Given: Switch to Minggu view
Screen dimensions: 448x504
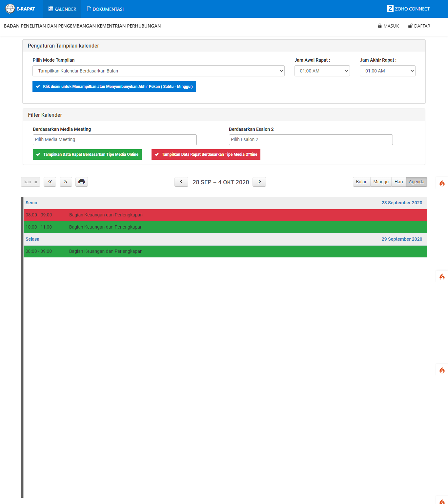Looking at the screenshot, I should (x=381, y=182).
